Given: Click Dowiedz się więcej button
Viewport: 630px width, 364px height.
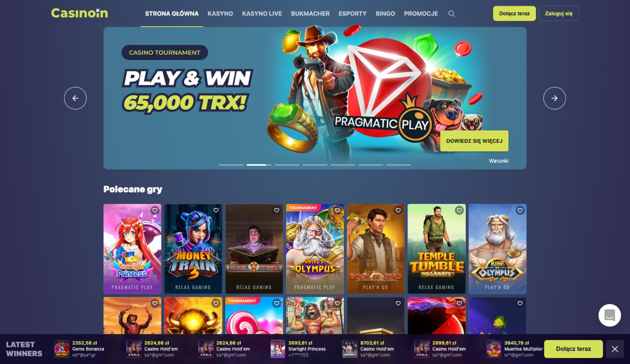Looking at the screenshot, I should pos(474,141).
